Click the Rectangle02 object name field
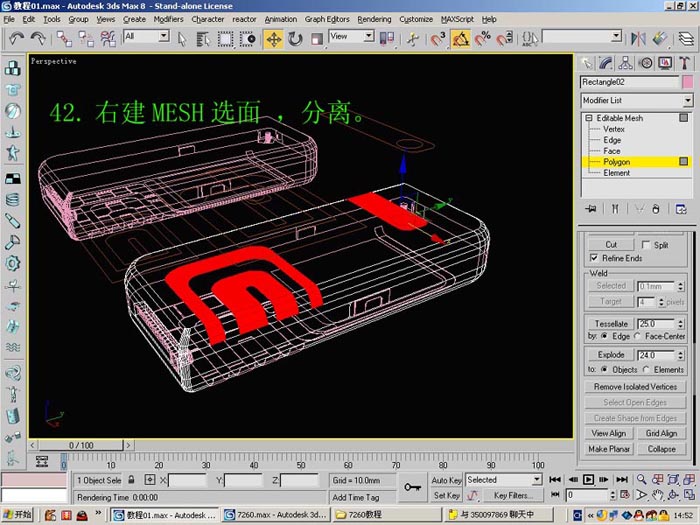This screenshot has height=525, width=700. [629, 82]
